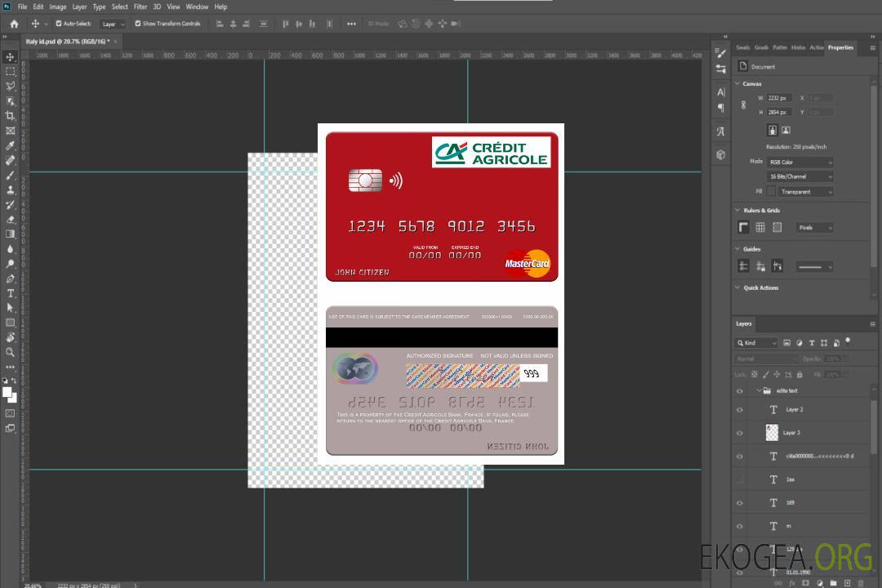This screenshot has height=588, width=882.
Task: Click the lock all layers padlock icon
Action: point(800,374)
